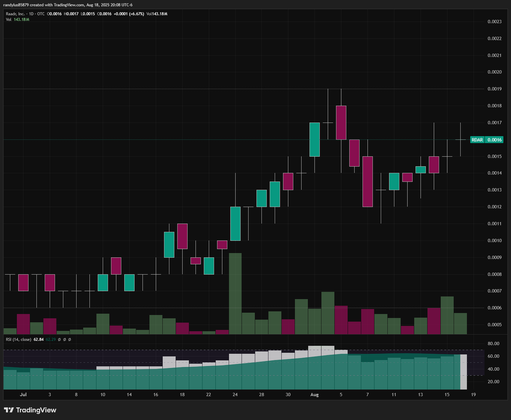Image resolution: width=511 pixels, height=420 pixels.
Task: Click the 0.0012 price axis label
Action: point(494,207)
